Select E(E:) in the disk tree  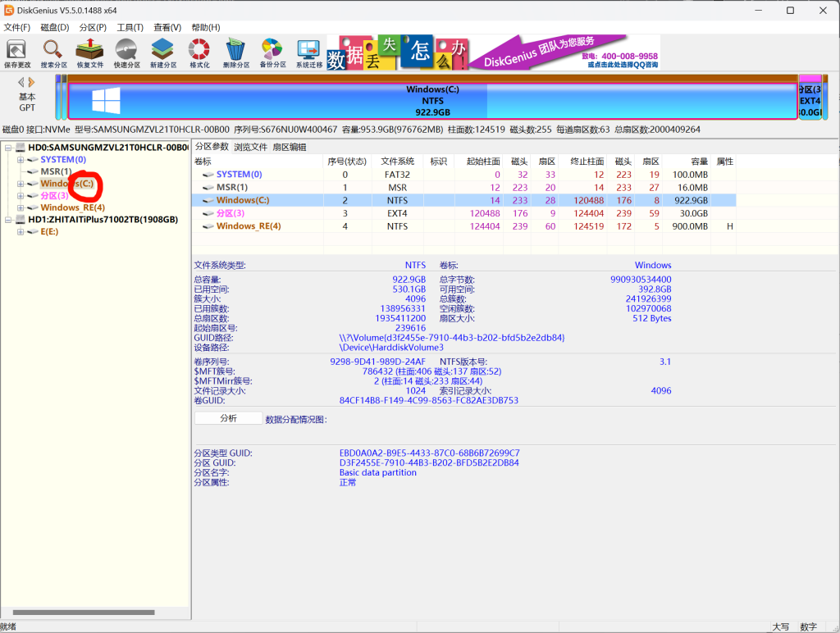(x=49, y=232)
